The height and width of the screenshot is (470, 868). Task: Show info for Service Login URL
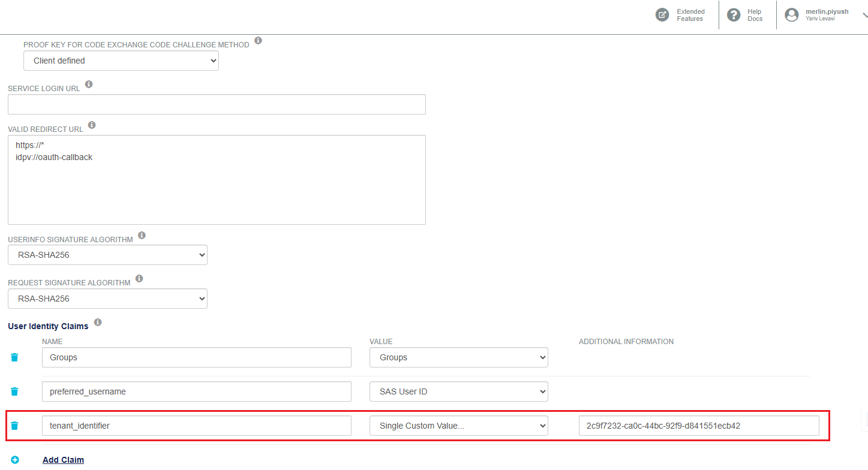click(x=89, y=85)
